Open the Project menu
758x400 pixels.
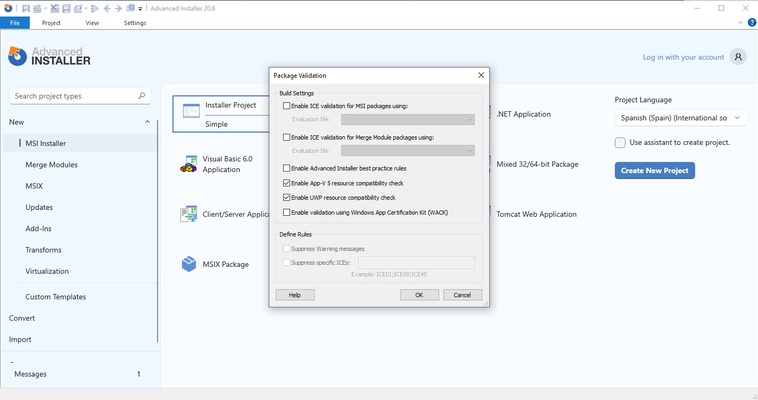[51, 23]
